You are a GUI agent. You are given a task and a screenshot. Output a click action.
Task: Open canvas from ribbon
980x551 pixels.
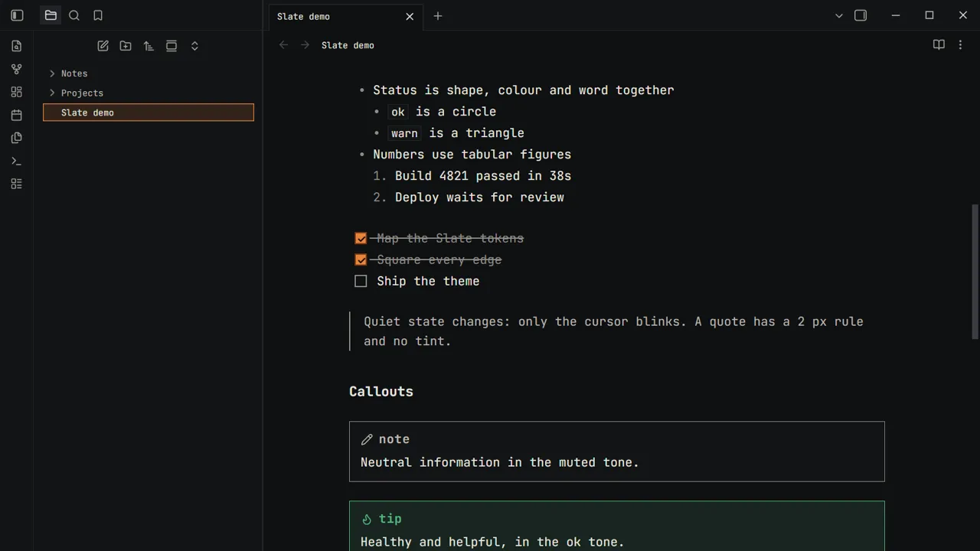pos(17,92)
